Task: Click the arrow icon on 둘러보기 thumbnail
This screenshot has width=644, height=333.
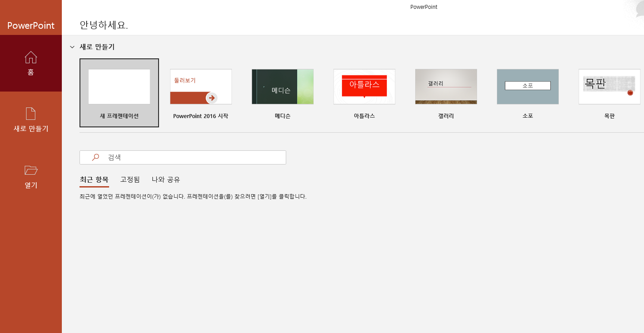Action: pos(212,98)
